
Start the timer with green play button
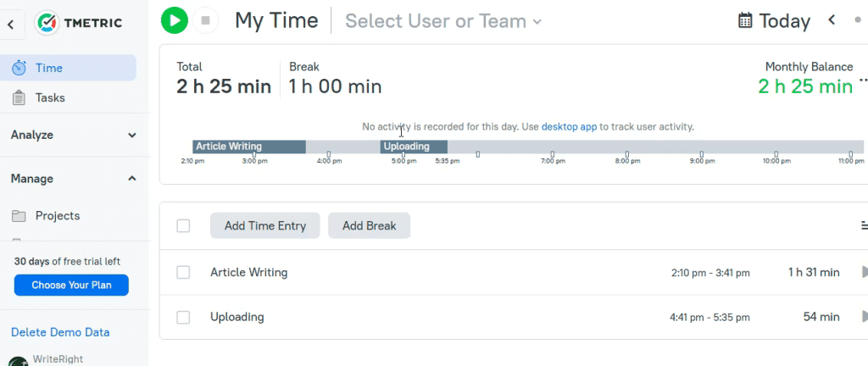pyautogui.click(x=175, y=21)
